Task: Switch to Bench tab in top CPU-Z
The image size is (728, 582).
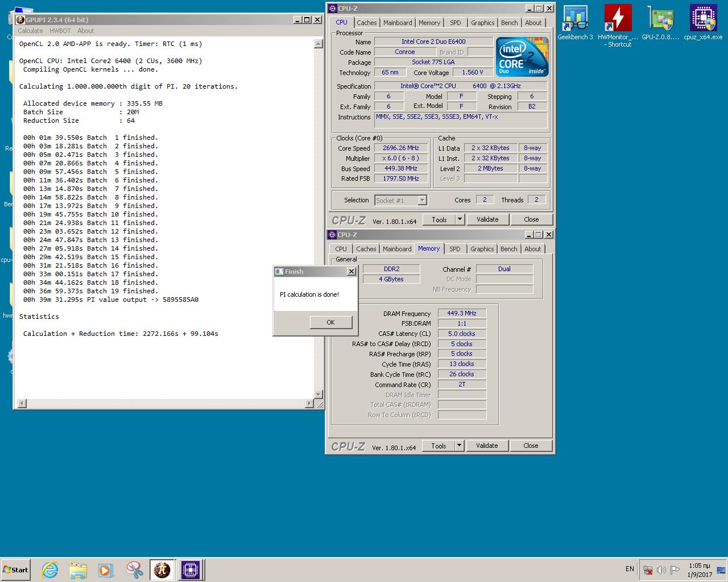Action: pyautogui.click(x=510, y=23)
